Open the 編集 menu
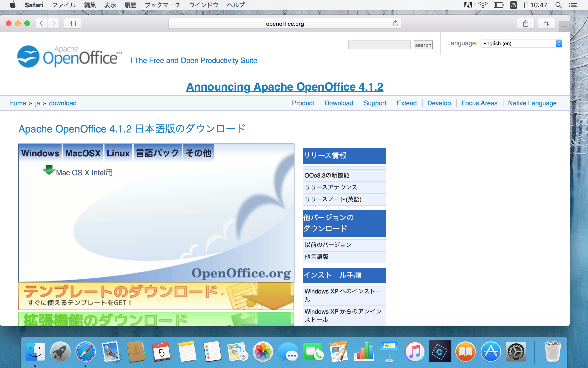588x368 pixels. tap(90, 5)
